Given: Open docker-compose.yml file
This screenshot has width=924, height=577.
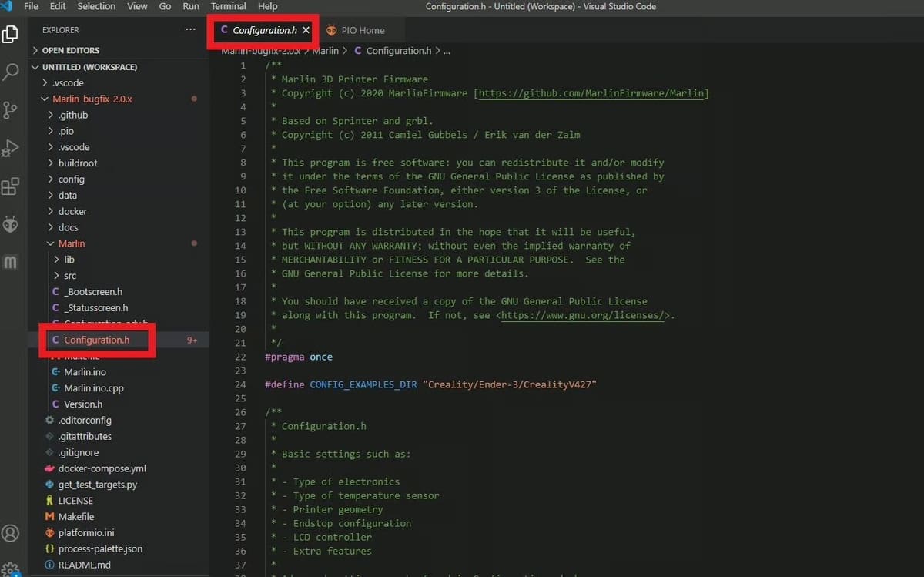Looking at the screenshot, I should pyautogui.click(x=102, y=468).
